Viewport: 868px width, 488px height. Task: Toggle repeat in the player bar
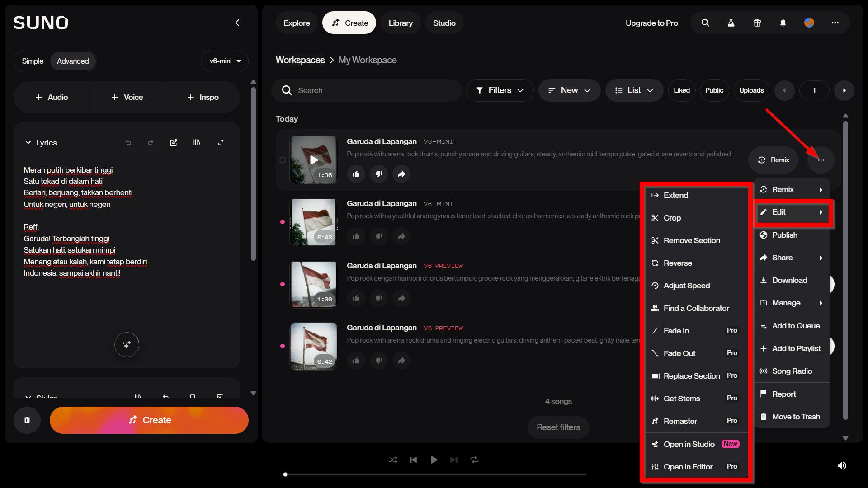pyautogui.click(x=474, y=460)
